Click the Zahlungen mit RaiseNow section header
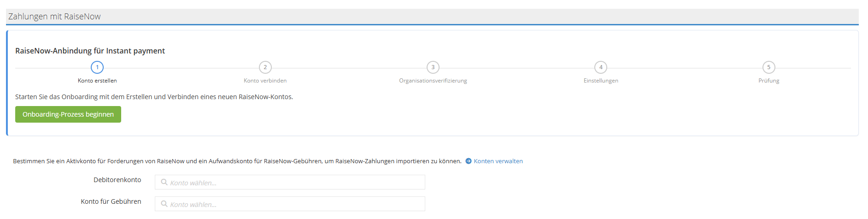 click(x=54, y=17)
